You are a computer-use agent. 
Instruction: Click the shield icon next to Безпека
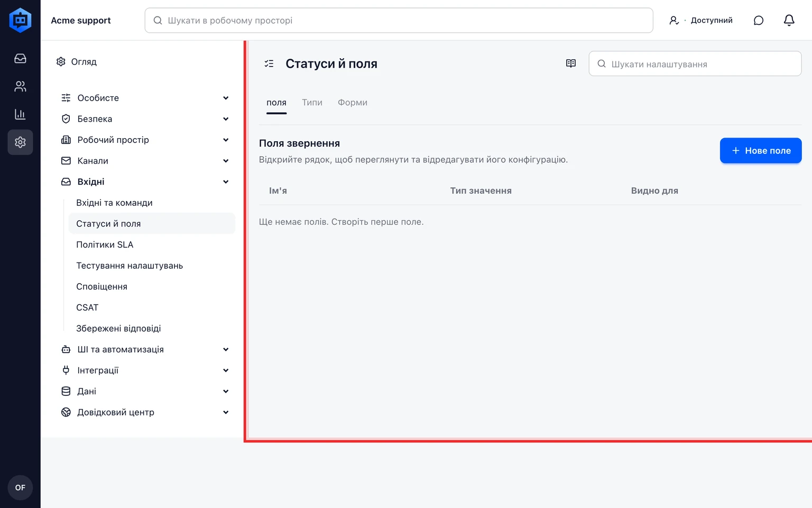coord(66,119)
